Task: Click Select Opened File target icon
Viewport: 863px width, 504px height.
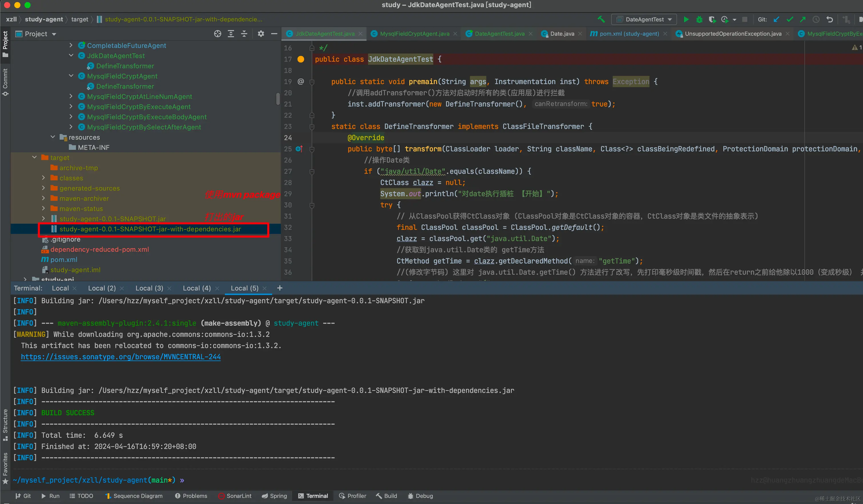Action: 217,34
